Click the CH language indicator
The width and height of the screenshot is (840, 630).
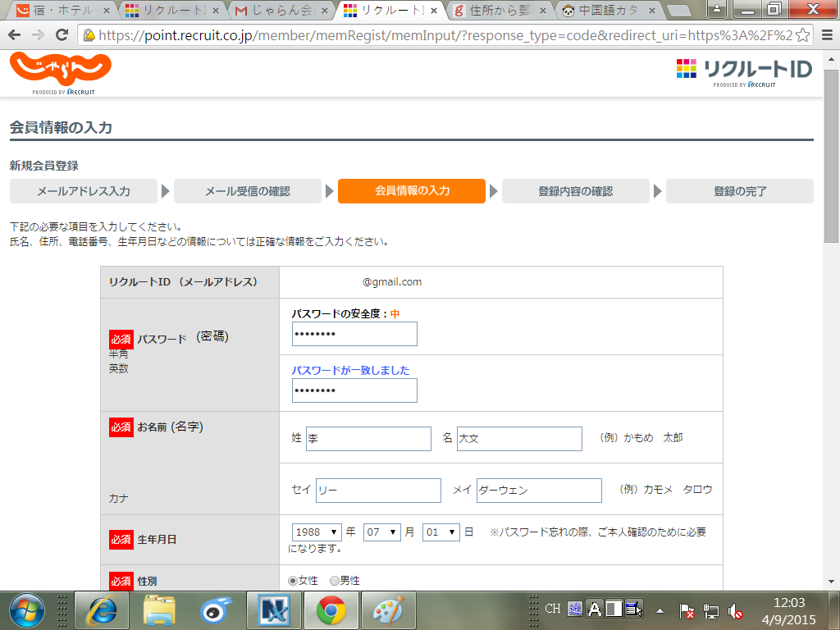pos(553,609)
